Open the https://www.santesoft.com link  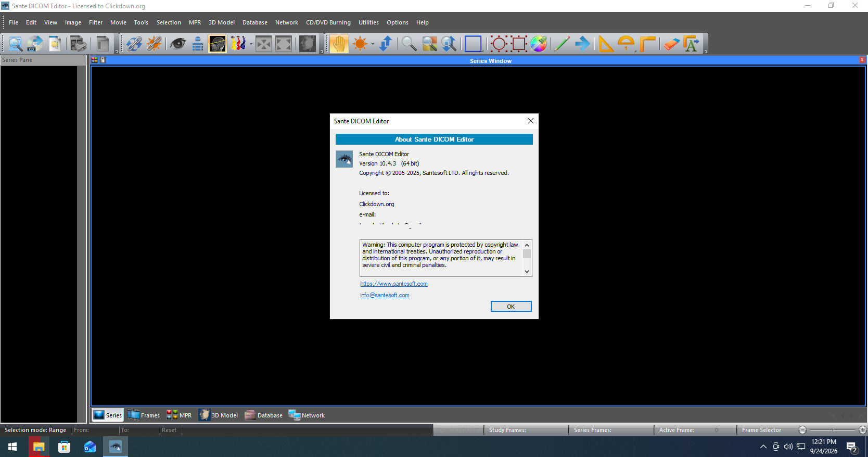pyautogui.click(x=394, y=284)
